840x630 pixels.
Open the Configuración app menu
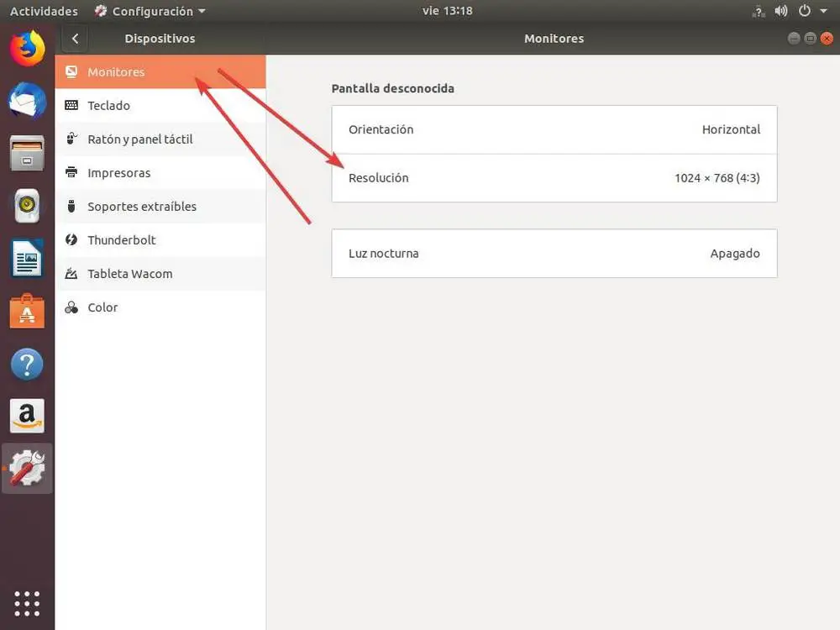point(150,11)
